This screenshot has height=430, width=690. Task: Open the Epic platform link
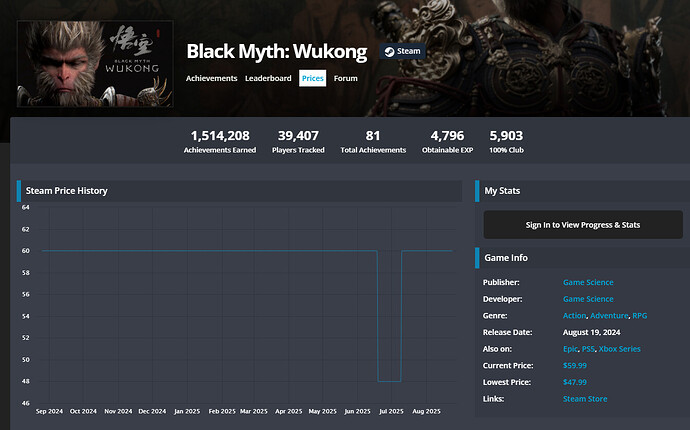click(x=571, y=349)
